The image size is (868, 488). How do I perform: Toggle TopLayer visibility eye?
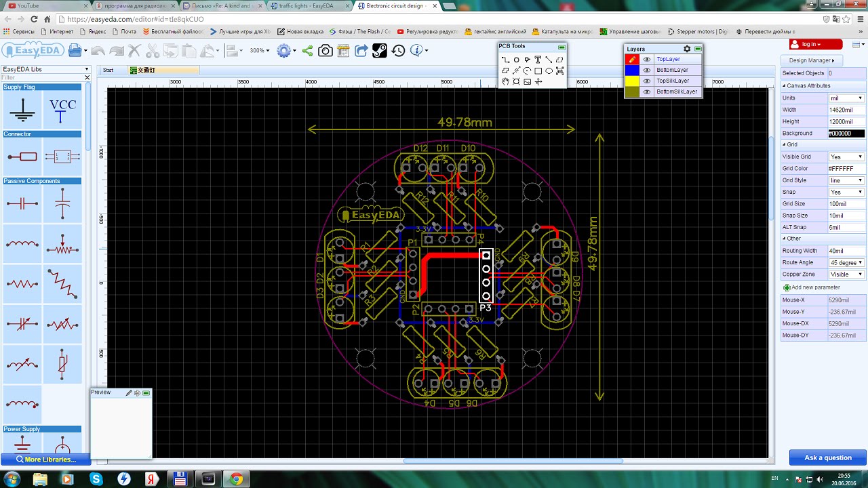pos(647,60)
